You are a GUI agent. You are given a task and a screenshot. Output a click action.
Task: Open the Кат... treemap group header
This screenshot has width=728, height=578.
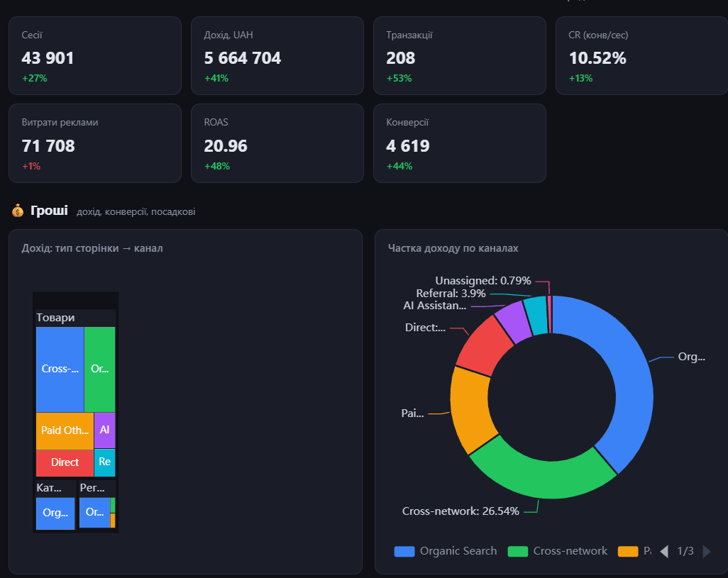coord(55,488)
